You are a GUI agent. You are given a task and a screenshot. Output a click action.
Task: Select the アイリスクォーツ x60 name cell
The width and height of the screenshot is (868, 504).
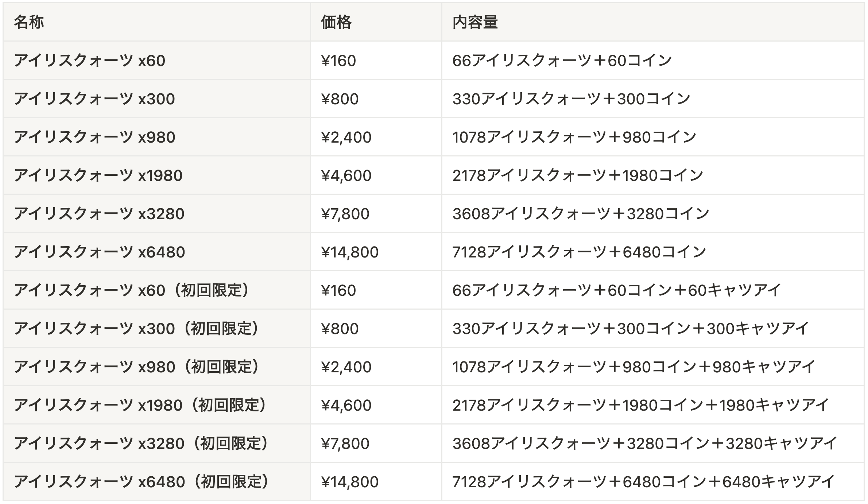(x=90, y=61)
